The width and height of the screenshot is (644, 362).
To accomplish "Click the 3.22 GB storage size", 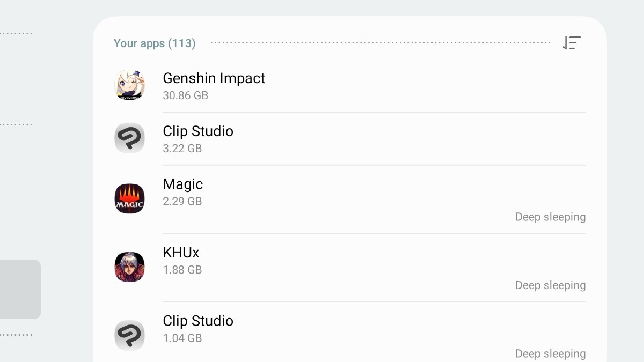I will point(182,149).
